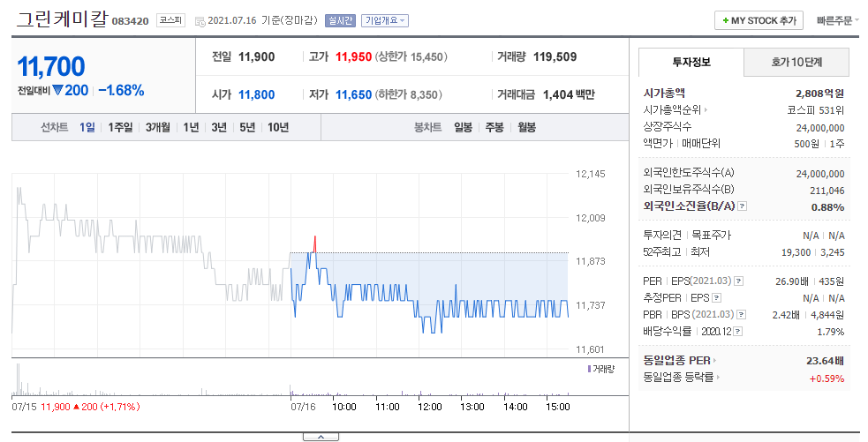This screenshot has height=442, width=868.
Task: Click the red peak point on the price chart
Action: (x=315, y=238)
